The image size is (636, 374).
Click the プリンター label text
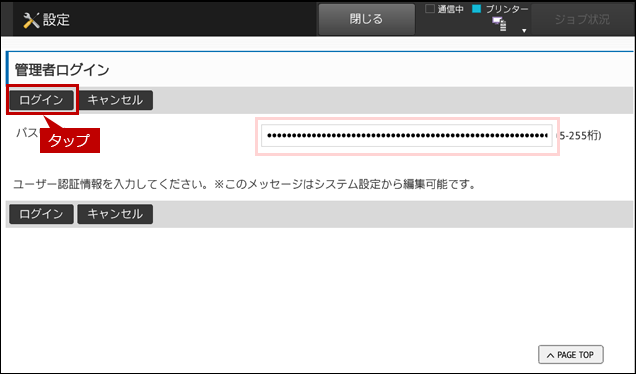507,9
